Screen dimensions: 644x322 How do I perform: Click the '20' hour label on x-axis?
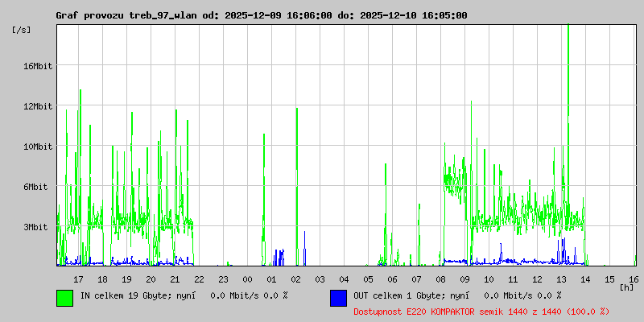pos(151,279)
